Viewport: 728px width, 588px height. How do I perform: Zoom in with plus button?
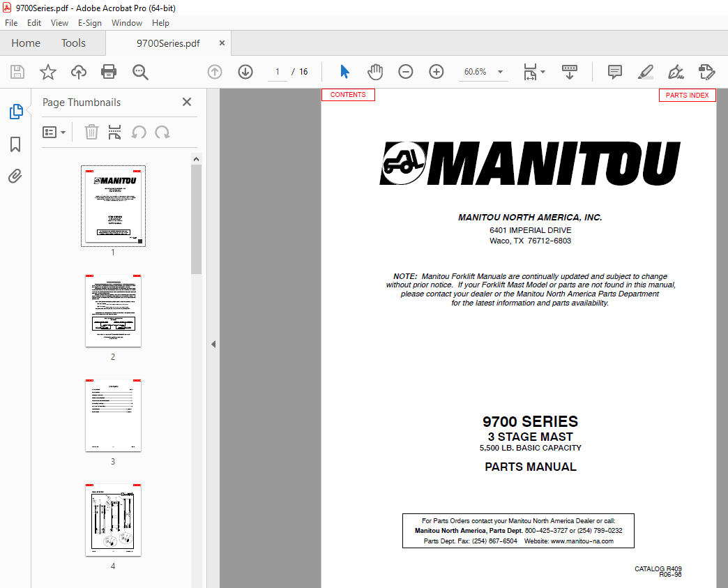436,72
